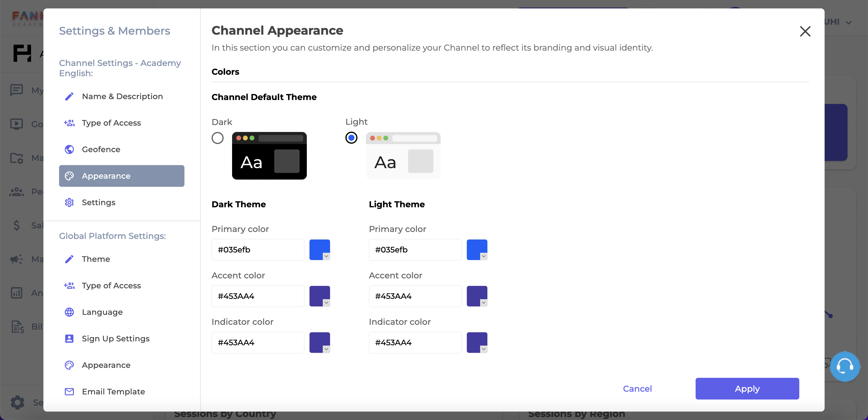Click the Email Template menu item
This screenshot has height=420, width=868.
point(114,392)
